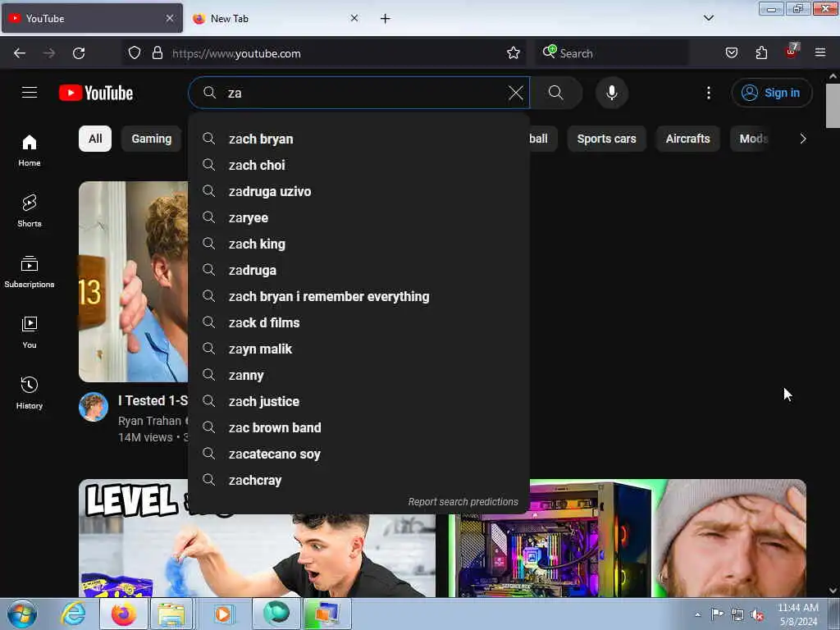Choose suggestion 'zach bryan i remember everything'
Screen dimensions: 840x630
pos(359,296)
